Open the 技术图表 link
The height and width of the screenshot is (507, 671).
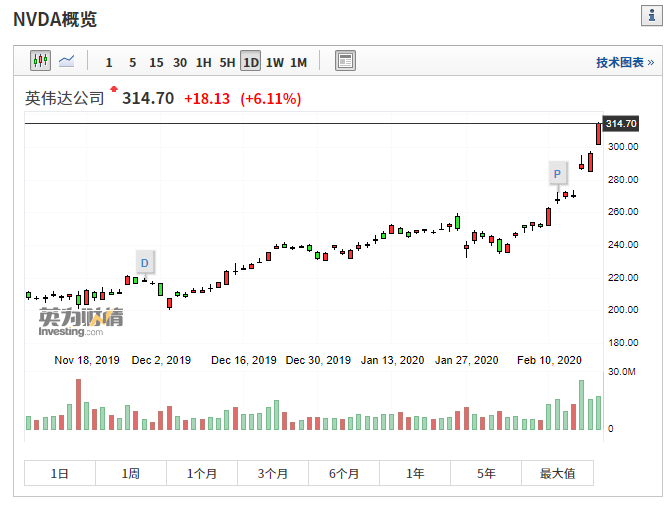click(x=625, y=62)
